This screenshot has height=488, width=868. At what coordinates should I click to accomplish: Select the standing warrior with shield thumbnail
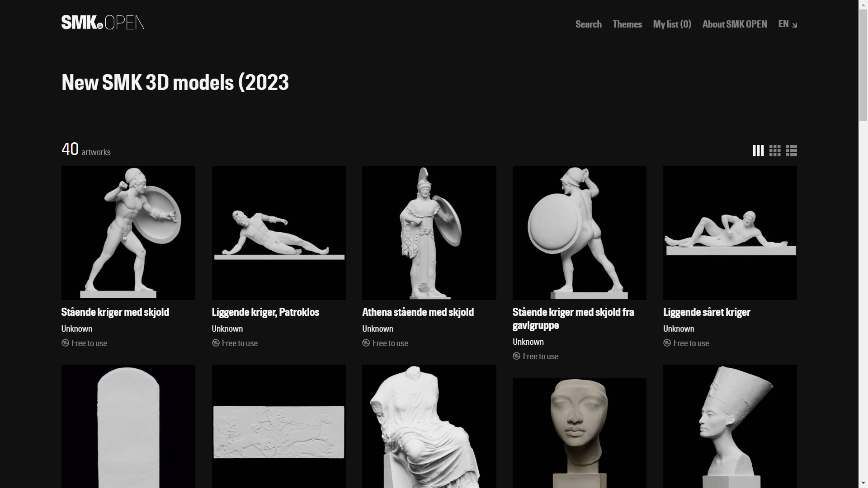[128, 233]
